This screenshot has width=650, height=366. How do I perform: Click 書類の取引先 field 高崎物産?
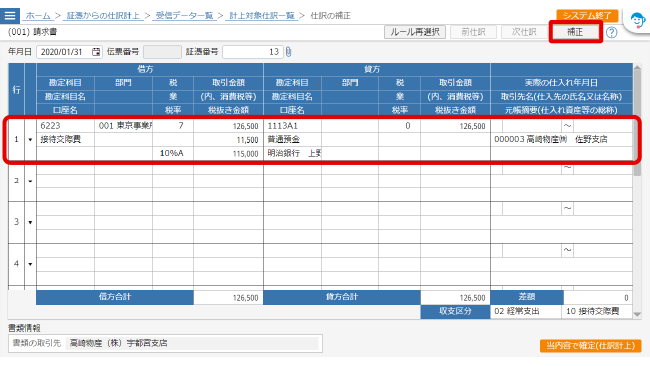[192, 343]
